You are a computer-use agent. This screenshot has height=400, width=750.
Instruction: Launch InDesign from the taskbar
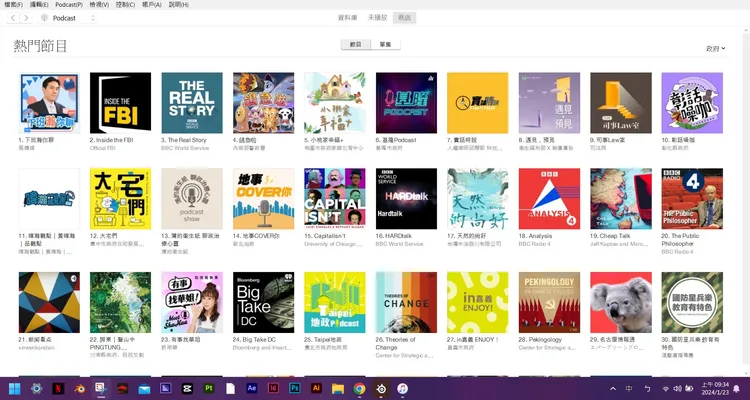coord(273,389)
